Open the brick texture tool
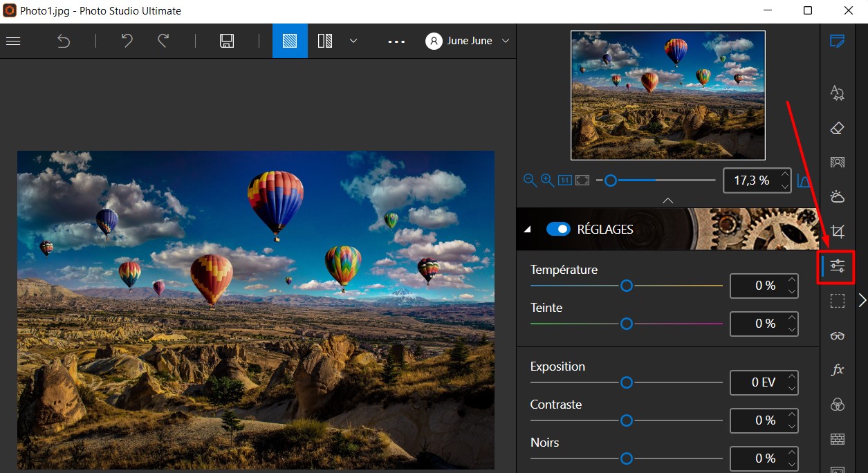This screenshot has height=473, width=868. 838,439
